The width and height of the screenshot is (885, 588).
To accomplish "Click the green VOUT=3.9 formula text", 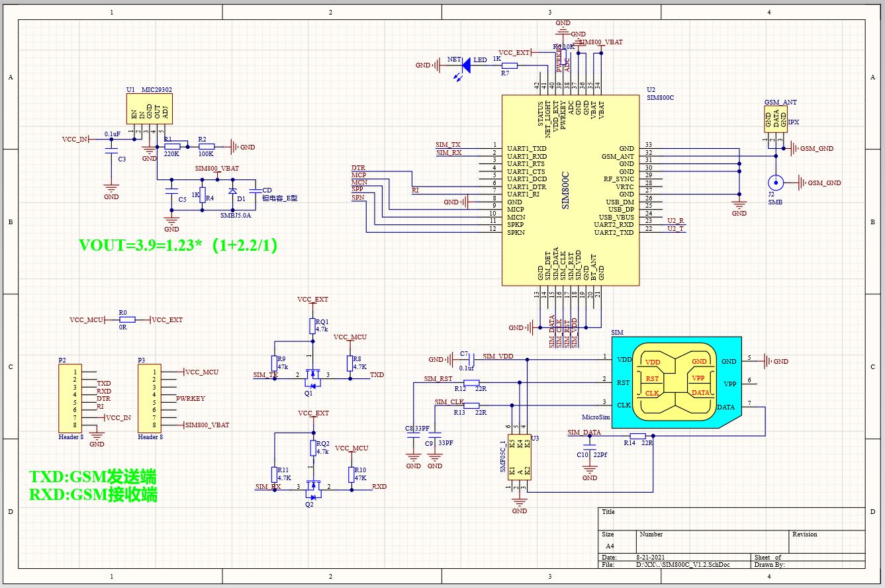I will (178, 245).
